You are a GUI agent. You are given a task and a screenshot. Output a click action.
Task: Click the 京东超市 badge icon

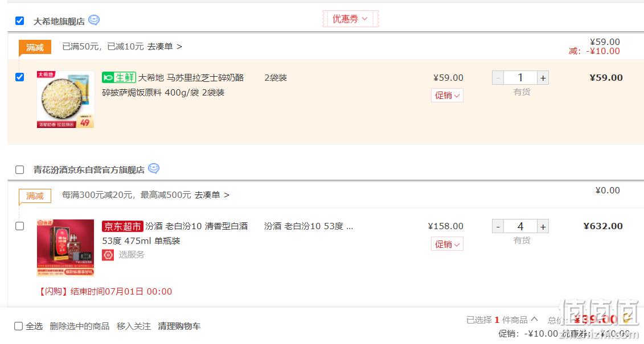click(x=122, y=226)
